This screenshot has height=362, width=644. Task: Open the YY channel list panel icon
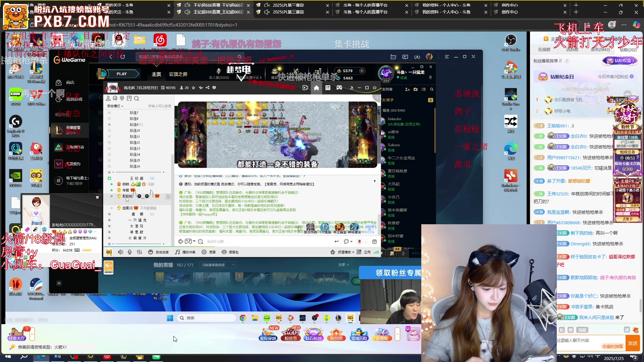pyautogui.click(x=328, y=88)
